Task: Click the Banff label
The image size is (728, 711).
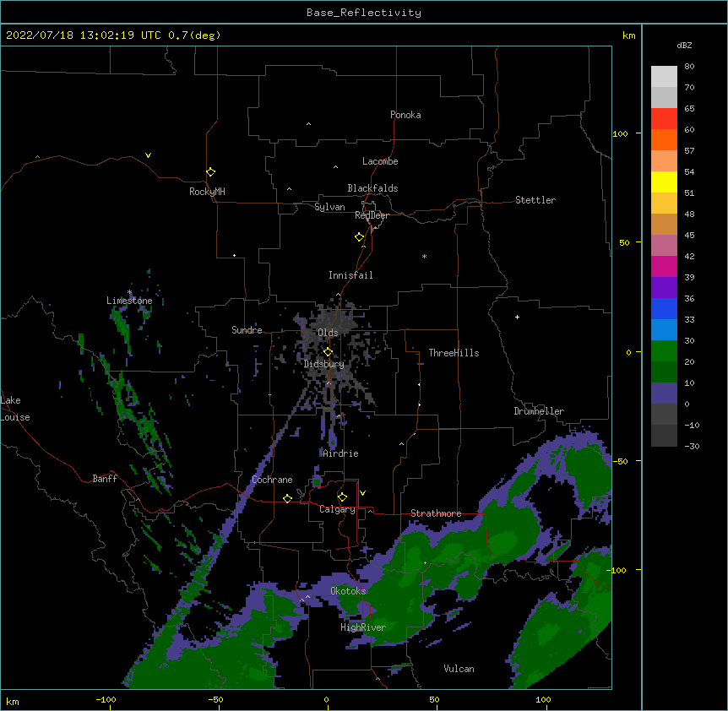Action: [x=105, y=479]
